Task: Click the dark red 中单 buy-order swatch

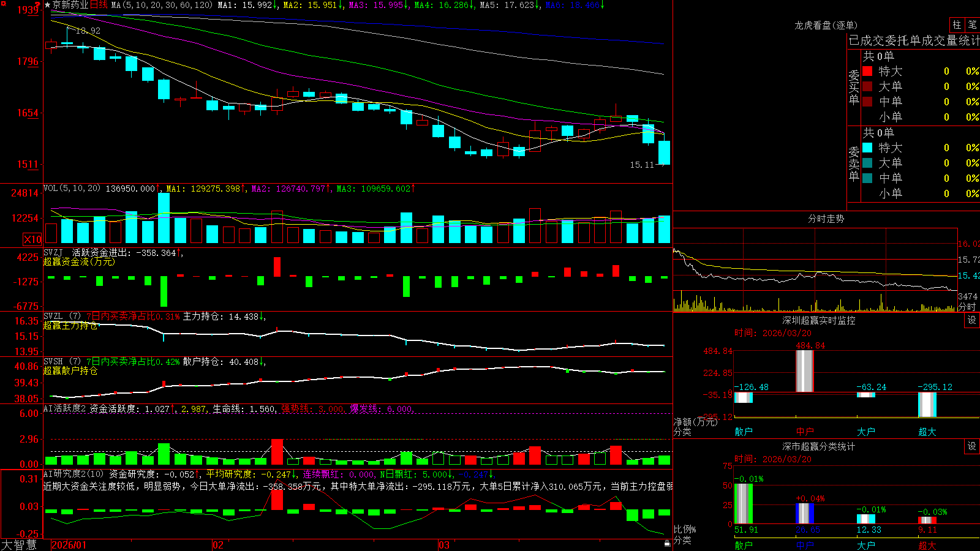Action: (x=867, y=101)
